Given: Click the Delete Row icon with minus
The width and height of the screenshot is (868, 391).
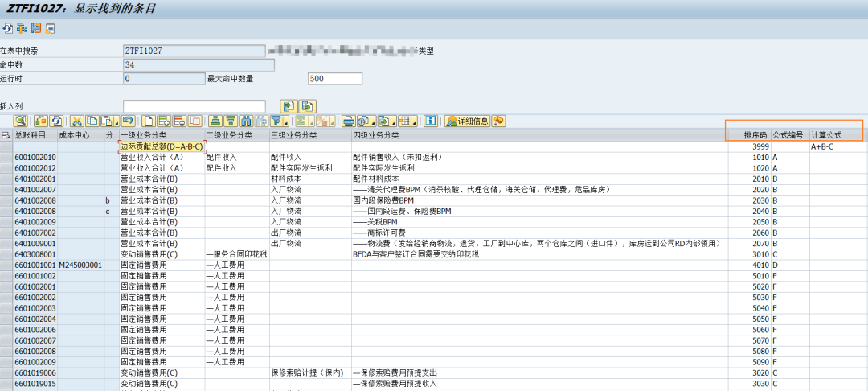Looking at the screenshot, I should coord(179,121).
